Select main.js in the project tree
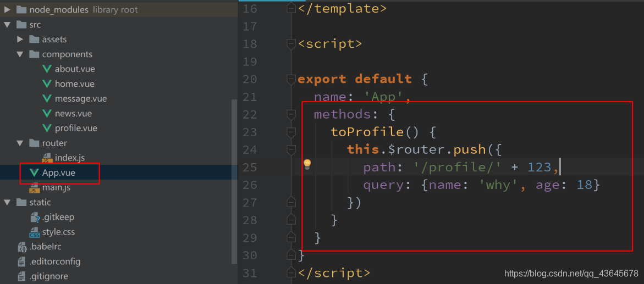Screen dimensions: 644x284 [56, 188]
